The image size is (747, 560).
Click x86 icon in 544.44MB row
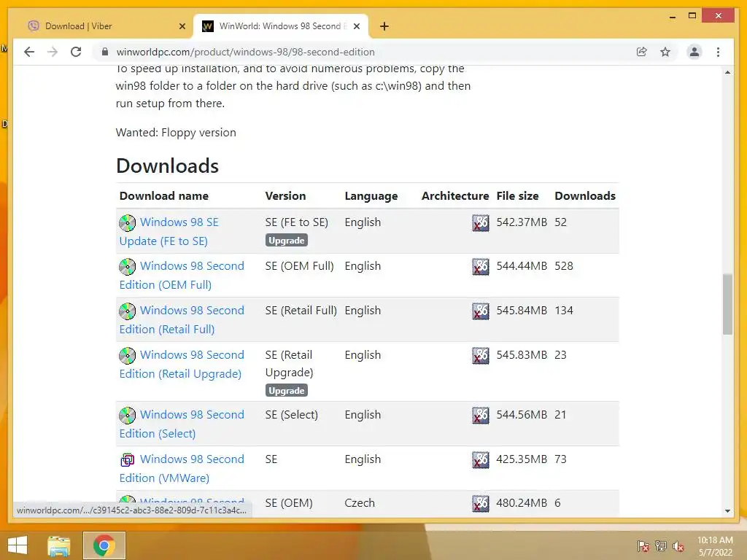[480, 267]
